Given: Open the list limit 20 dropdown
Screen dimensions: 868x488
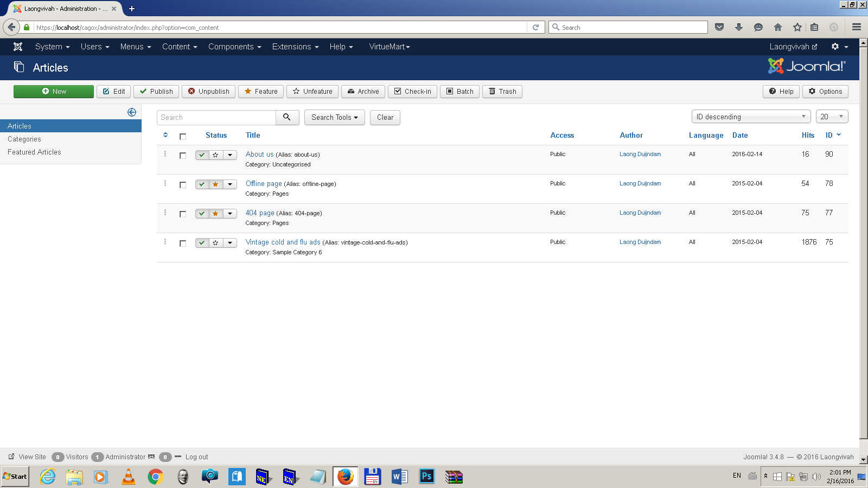Looking at the screenshot, I should click(832, 117).
